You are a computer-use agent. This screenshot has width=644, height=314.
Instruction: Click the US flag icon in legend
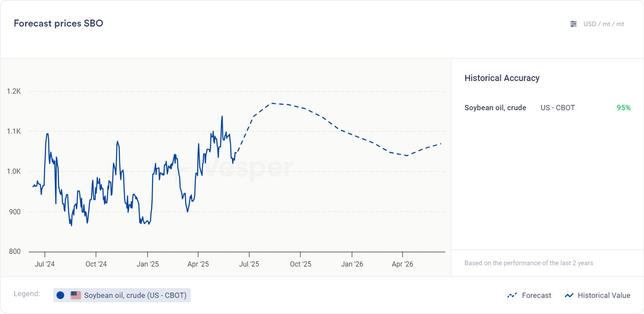coord(76,295)
